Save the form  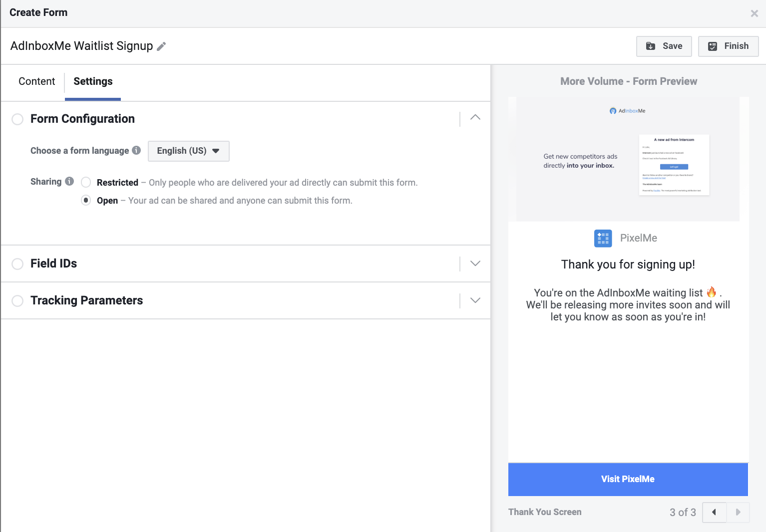coord(664,46)
